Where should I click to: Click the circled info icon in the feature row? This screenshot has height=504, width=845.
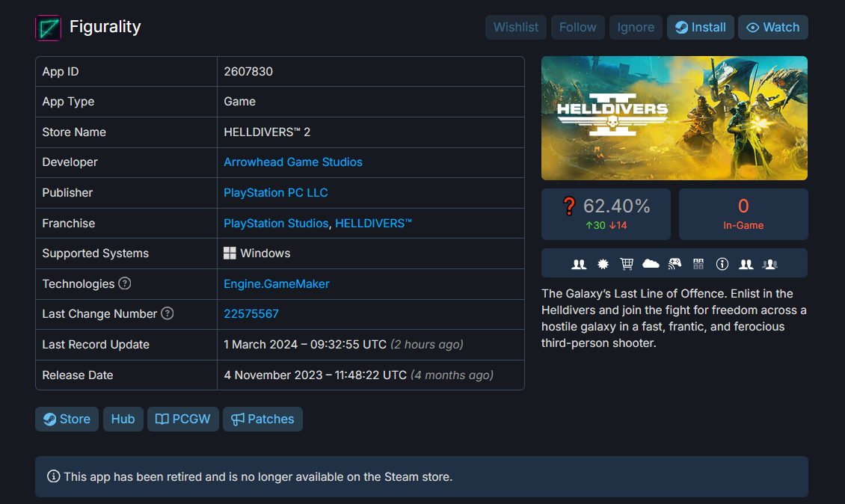point(722,264)
